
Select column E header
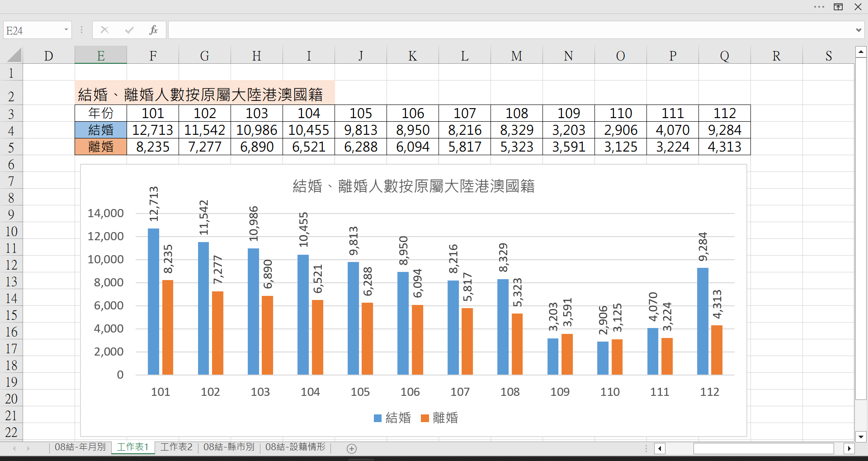pyautogui.click(x=101, y=55)
